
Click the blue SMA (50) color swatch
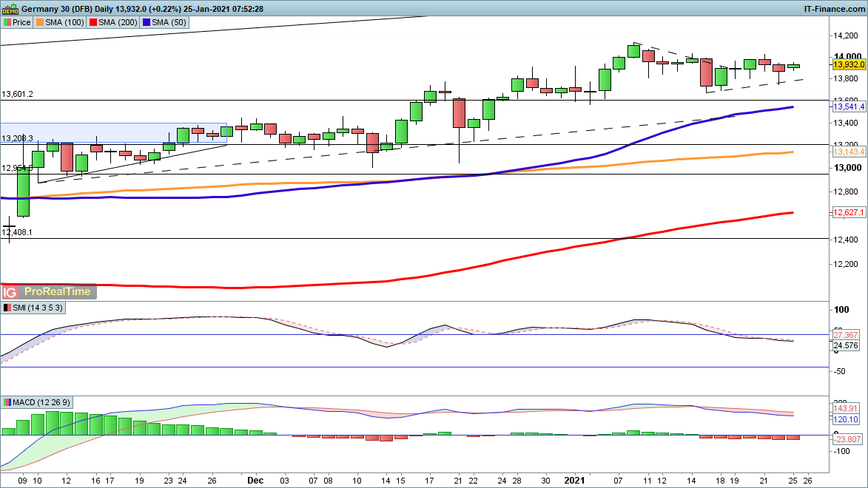[146, 22]
